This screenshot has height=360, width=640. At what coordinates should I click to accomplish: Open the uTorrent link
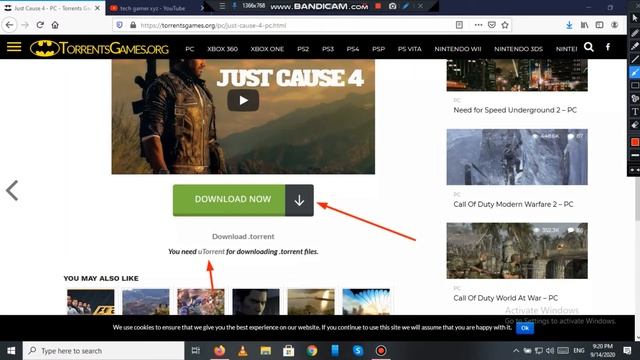(211, 251)
